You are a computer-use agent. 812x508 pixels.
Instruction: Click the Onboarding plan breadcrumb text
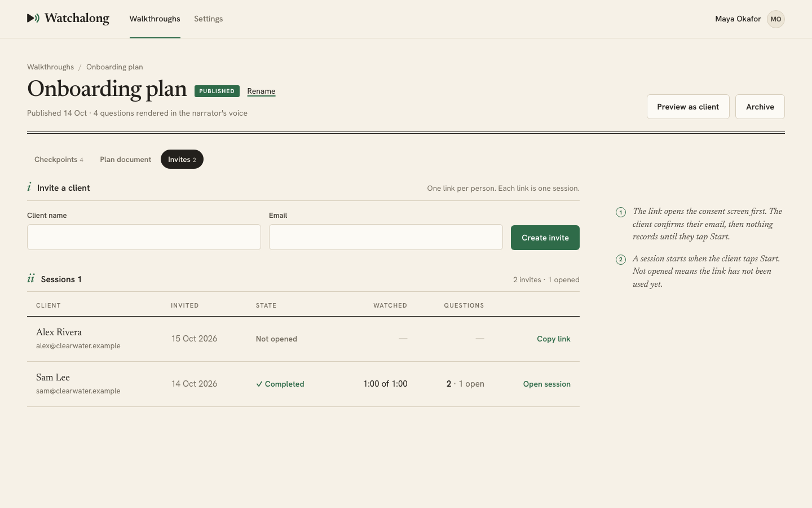tap(114, 67)
